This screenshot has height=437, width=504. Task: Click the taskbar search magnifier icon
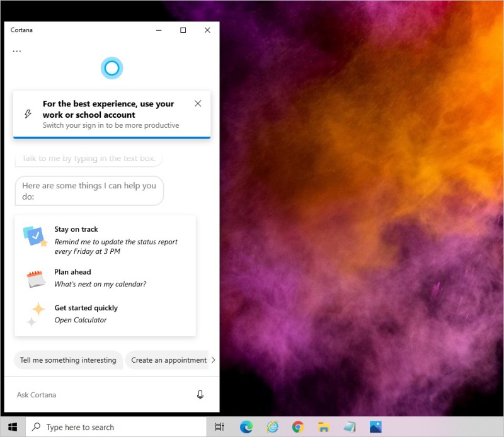coord(36,427)
